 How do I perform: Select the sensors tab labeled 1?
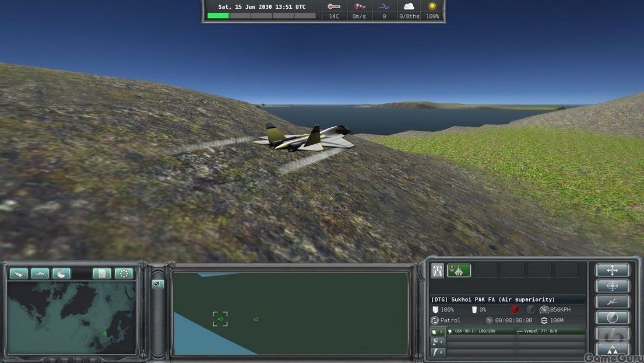(x=438, y=341)
